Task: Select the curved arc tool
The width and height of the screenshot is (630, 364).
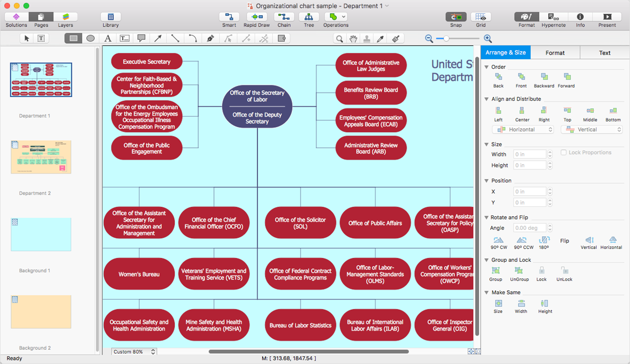Action: [193, 38]
